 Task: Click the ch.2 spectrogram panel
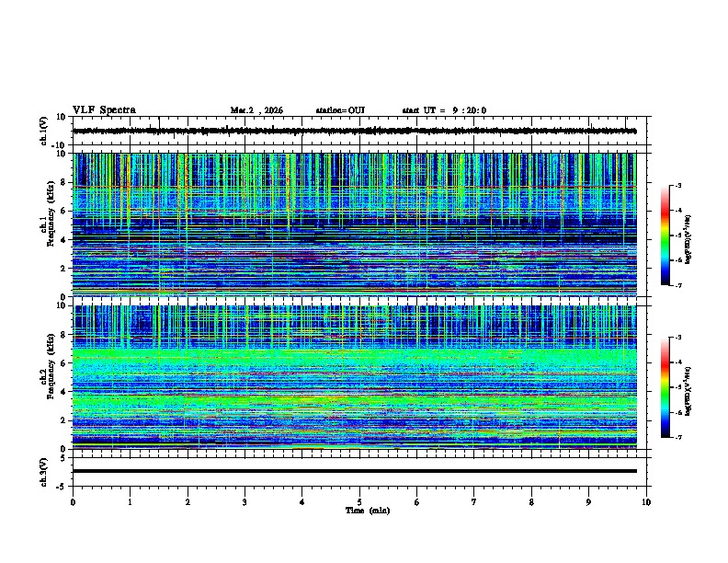click(x=354, y=377)
